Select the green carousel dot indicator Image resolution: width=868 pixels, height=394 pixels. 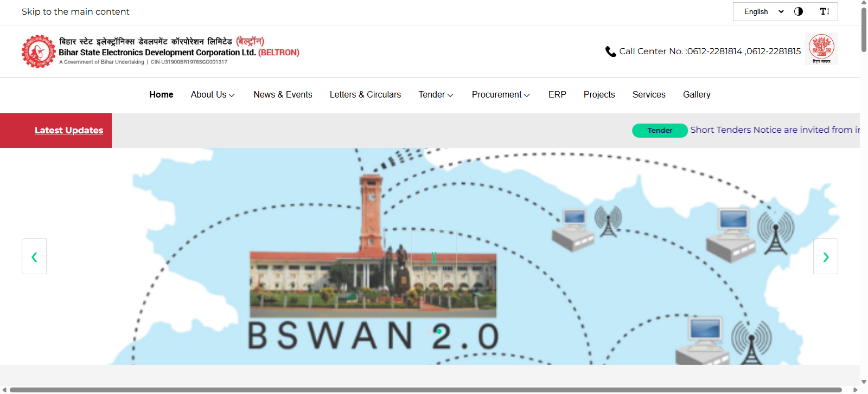pyautogui.click(x=439, y=331)
